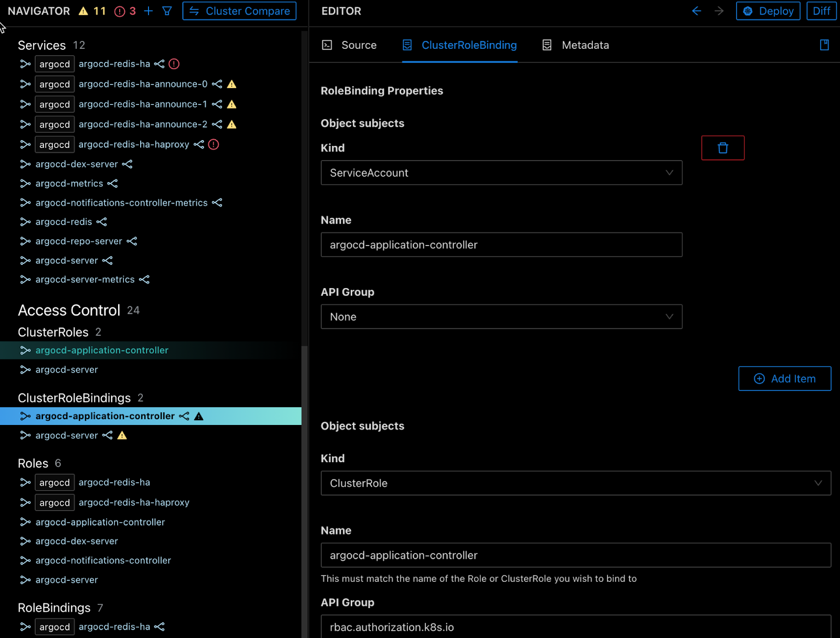Switch to the Metadata tab
This screenshot has height=638, width=840.
pos(575,45)
